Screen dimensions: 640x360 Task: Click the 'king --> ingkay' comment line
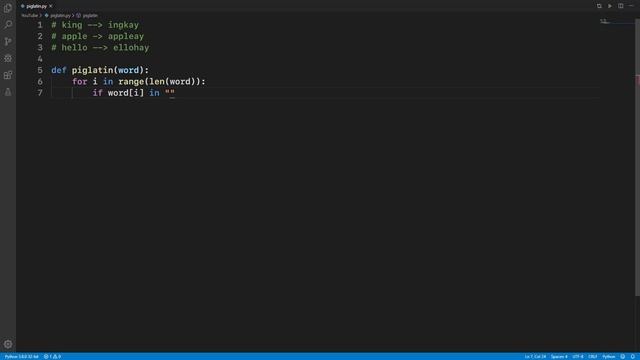point(95,25)
